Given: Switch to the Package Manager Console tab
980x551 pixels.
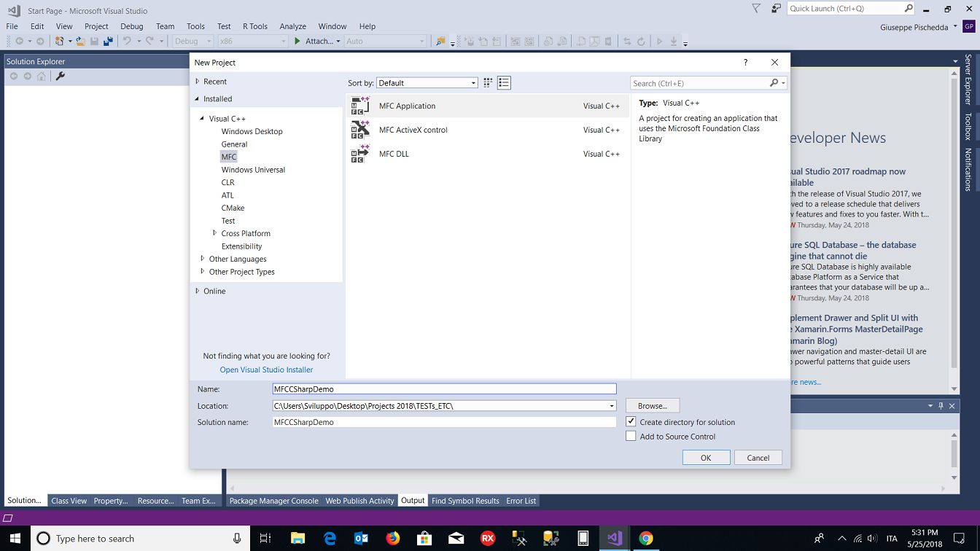Looking at the screenshot, I should [274, 501].
